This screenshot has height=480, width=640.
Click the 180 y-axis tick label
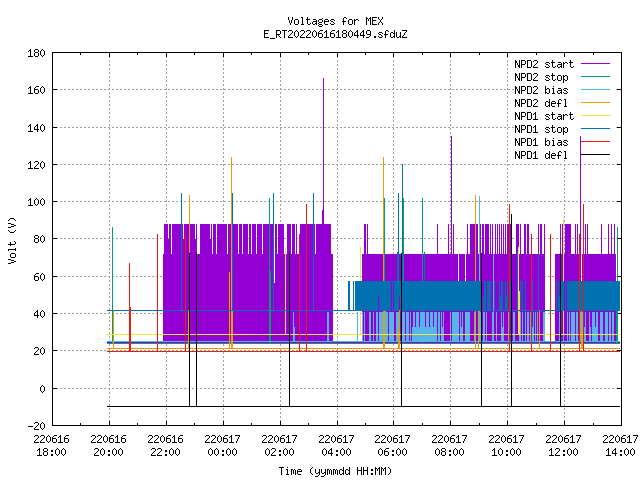pyautogui.click(x=36, y=53)
